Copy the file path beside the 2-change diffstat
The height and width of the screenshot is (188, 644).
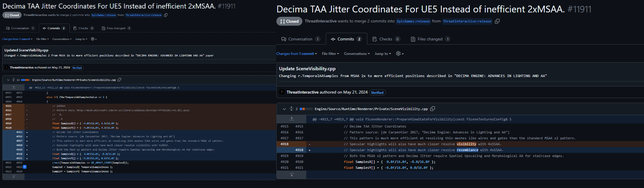433,109
